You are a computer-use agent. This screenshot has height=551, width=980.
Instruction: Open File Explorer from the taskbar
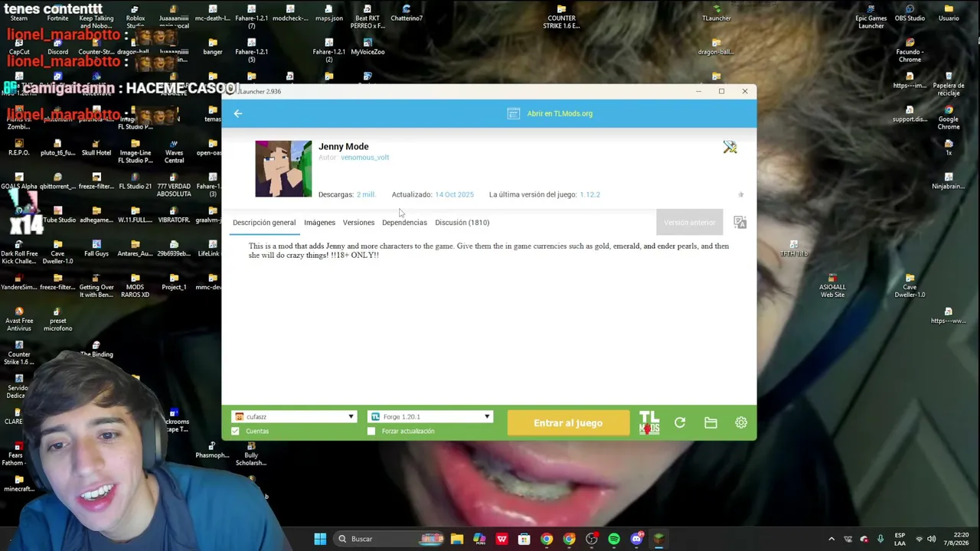click(457, 539)
